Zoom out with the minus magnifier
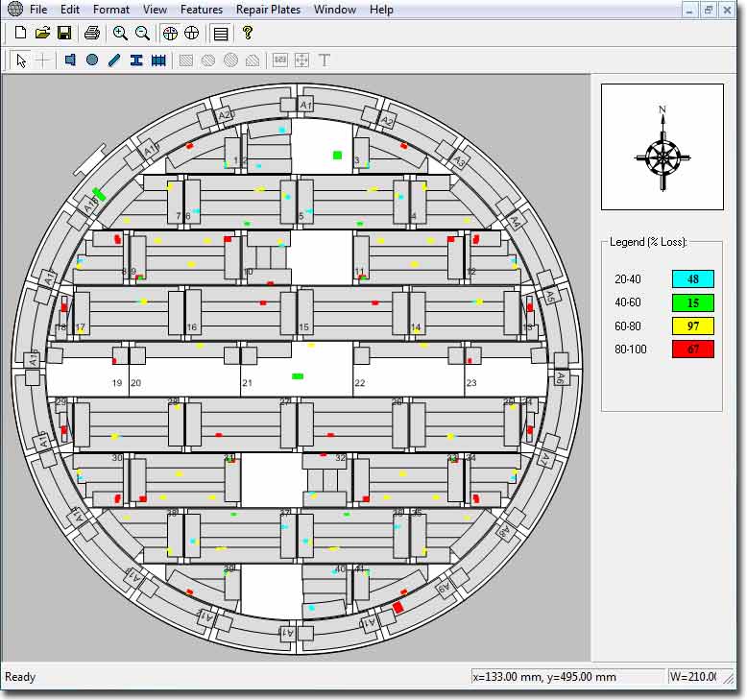 142,33
